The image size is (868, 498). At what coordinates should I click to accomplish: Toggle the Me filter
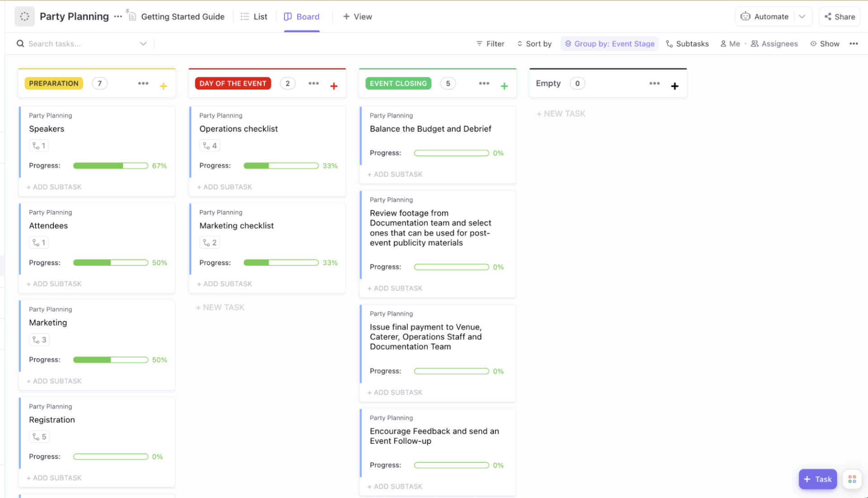coord(730,44)
